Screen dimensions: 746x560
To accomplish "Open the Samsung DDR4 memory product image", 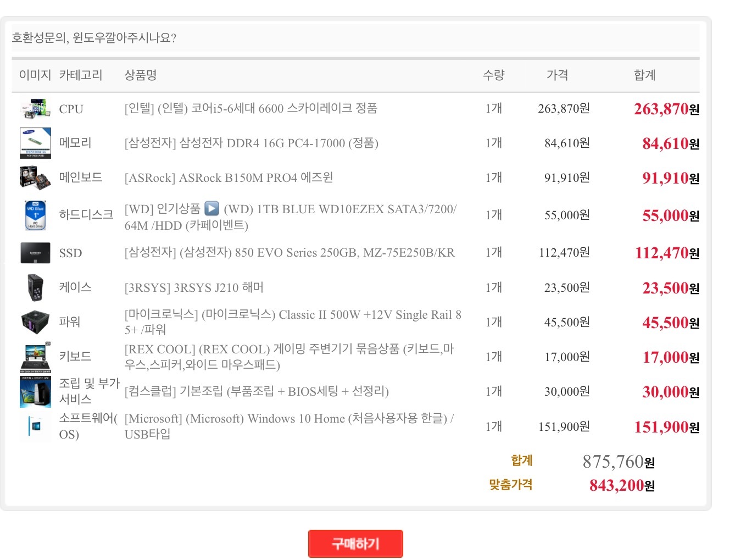I will [35, 143].
